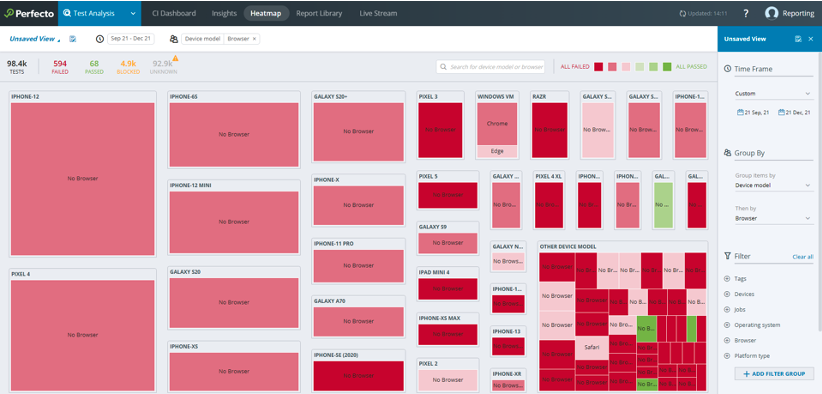822x394 pixels.
Task: Click the Perfecto logo
Action: pos(29,13)
